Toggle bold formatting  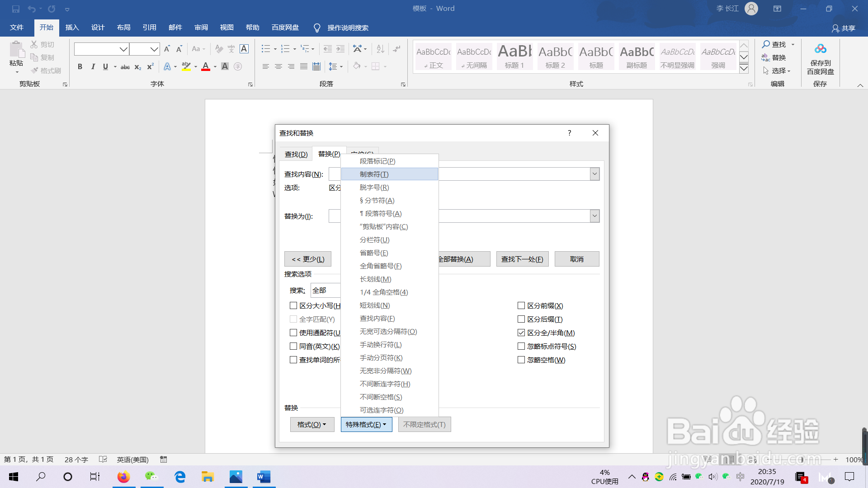(80, 66)
